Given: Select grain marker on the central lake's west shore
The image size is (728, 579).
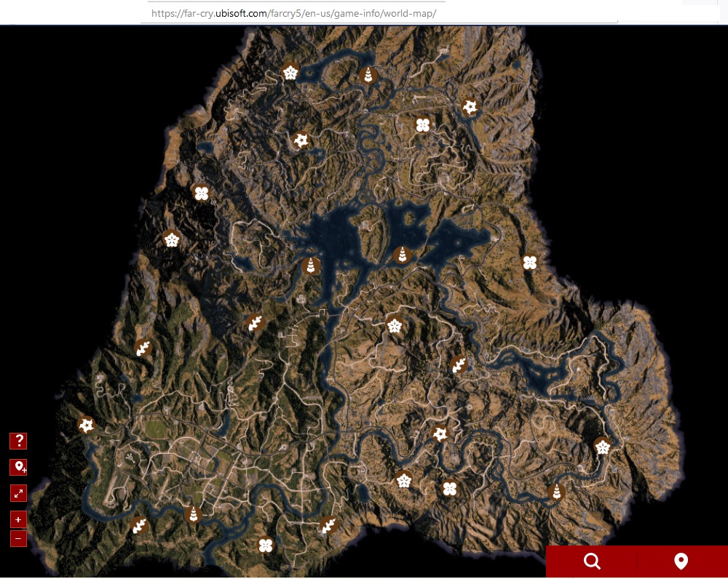Looking at the screenshot, I should pos(311,265).
